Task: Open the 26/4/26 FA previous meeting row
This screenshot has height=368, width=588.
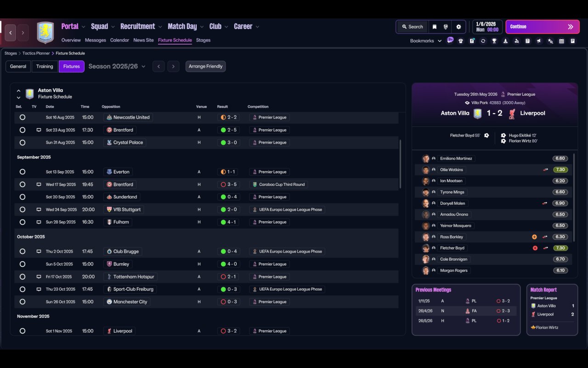Action: pyautogui.click(x=466, y=310)
